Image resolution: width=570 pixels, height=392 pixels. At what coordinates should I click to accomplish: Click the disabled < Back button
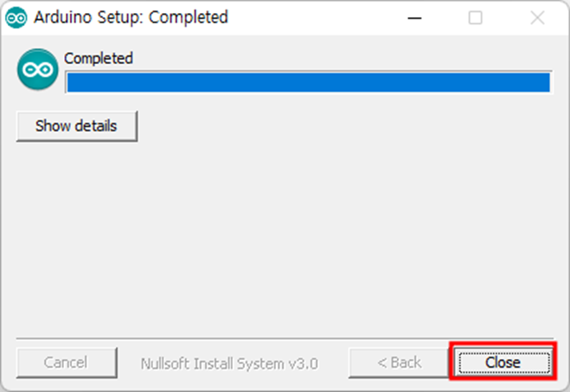click(x=399, y=363)
